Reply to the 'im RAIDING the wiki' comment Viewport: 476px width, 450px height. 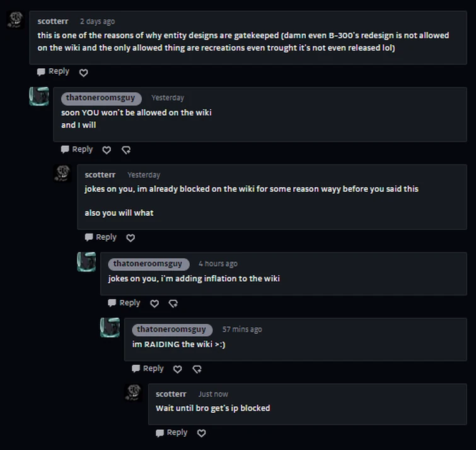[148, 369]
